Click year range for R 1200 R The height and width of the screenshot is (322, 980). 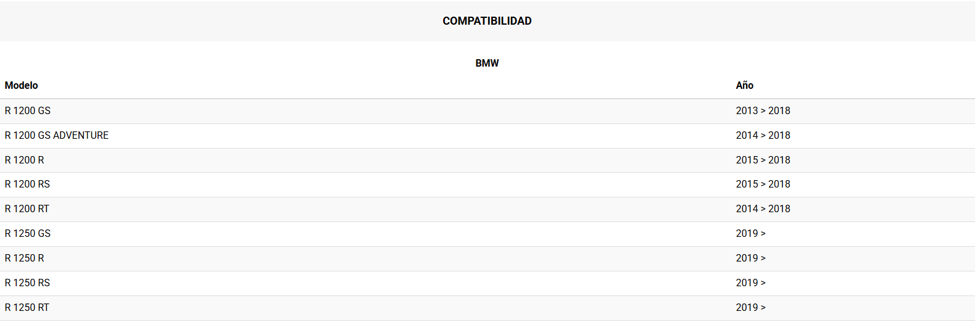coord(763,160)
